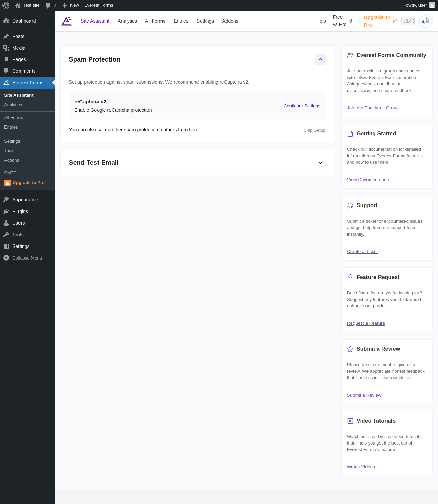Screen dimensions: 438x504
Task: Click the Media icon in sidebar
Action: tap(6, 48)
